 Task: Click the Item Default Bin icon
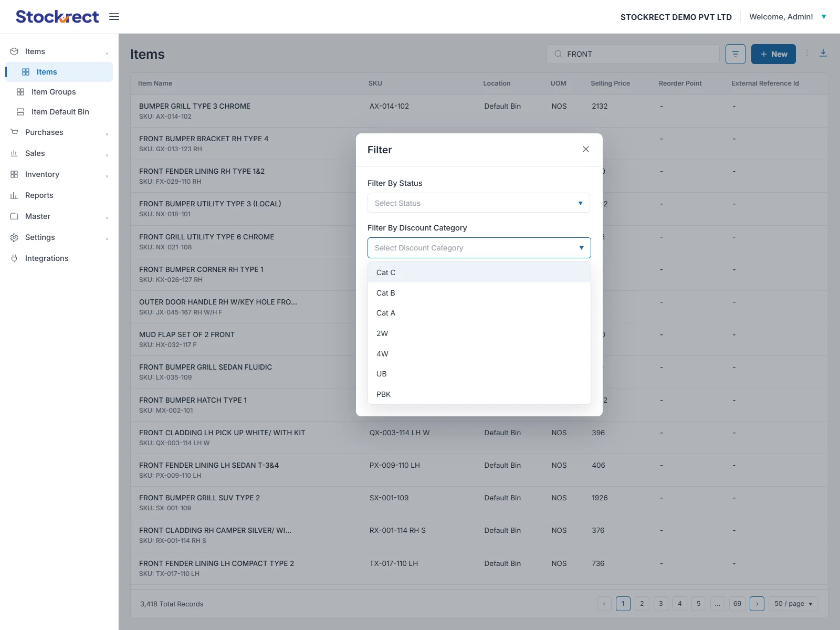coord(20,112)
